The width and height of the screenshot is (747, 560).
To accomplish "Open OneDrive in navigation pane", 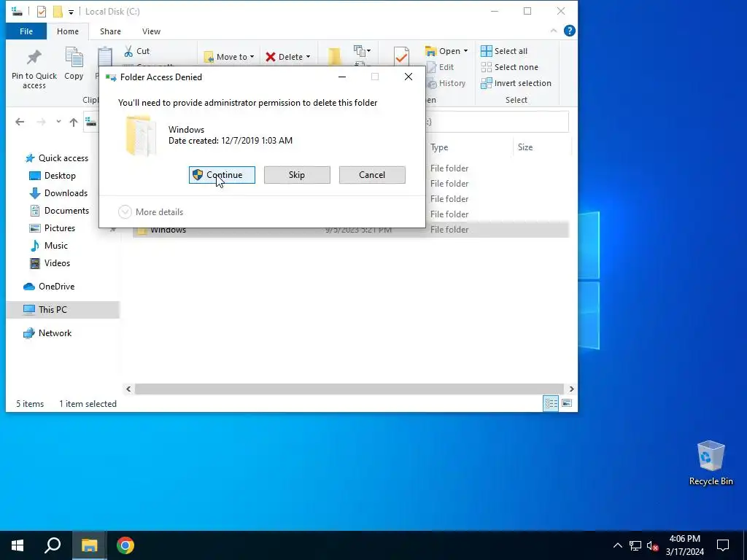I will tap(50, 287).
